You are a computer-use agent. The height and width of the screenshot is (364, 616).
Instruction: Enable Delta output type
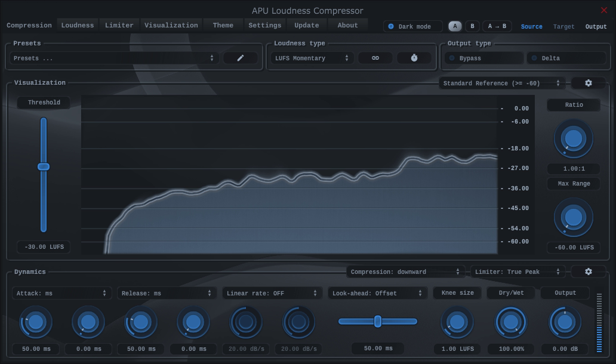tap(566, 58)
